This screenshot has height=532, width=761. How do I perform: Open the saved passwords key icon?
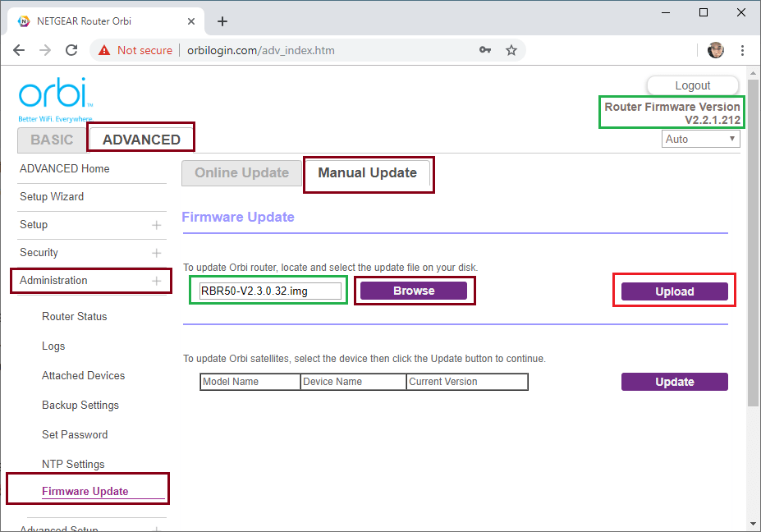tap(485, 50)
